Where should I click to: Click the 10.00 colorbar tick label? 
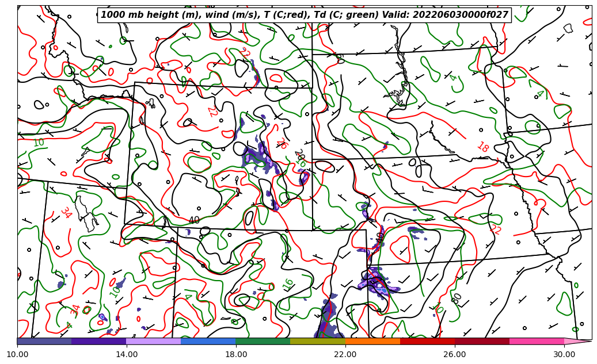[17, 354]
